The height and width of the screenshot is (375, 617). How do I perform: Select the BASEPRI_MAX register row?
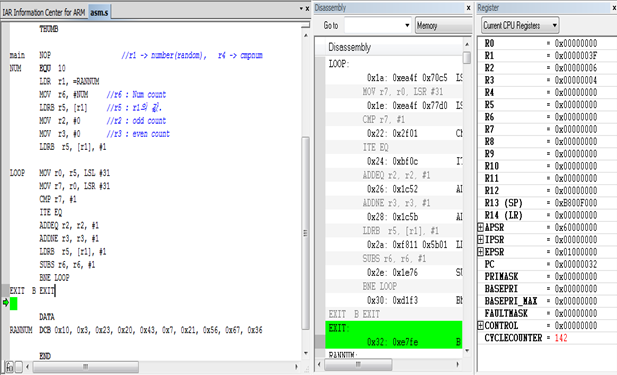[547, 301]
